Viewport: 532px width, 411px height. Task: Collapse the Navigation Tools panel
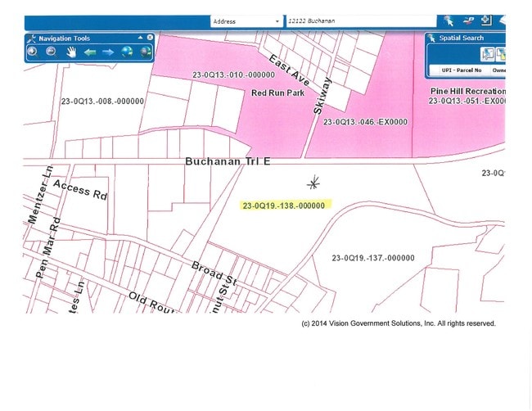pyautogui.click(x=140, y=38)
